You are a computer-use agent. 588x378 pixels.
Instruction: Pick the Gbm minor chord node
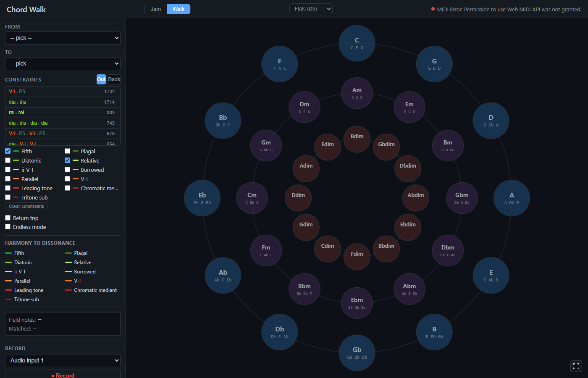click(462, 198)
